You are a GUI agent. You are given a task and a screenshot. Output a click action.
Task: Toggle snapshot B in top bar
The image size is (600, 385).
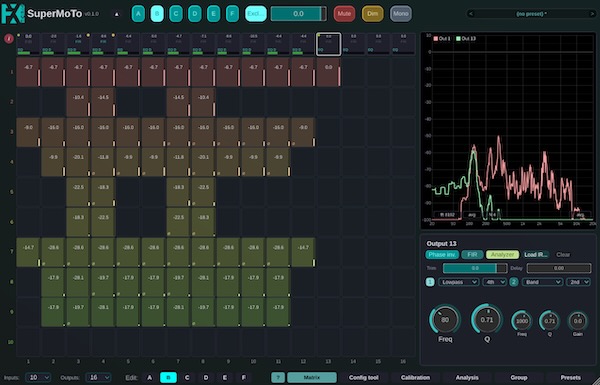[157, 14]
